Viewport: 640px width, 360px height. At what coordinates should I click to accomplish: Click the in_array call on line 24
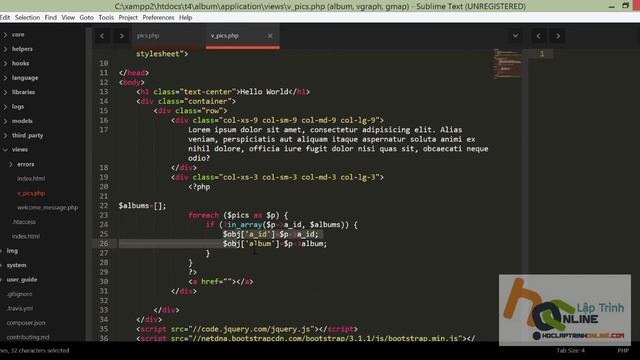[244, 224]
